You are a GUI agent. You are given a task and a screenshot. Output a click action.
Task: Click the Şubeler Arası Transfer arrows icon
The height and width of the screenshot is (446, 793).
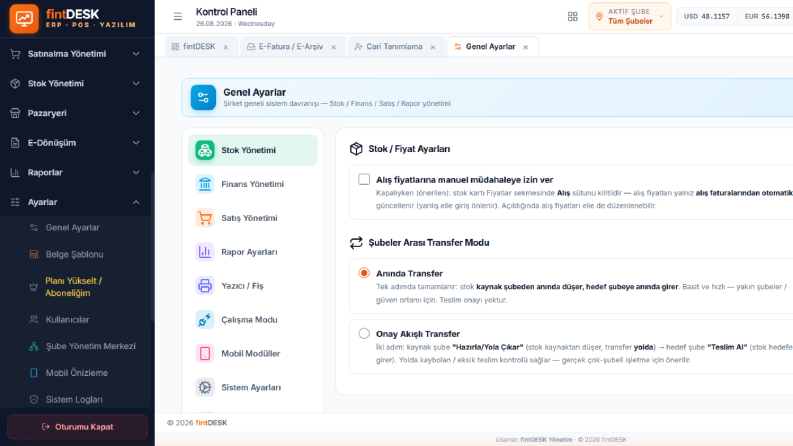tap(356, 243)
